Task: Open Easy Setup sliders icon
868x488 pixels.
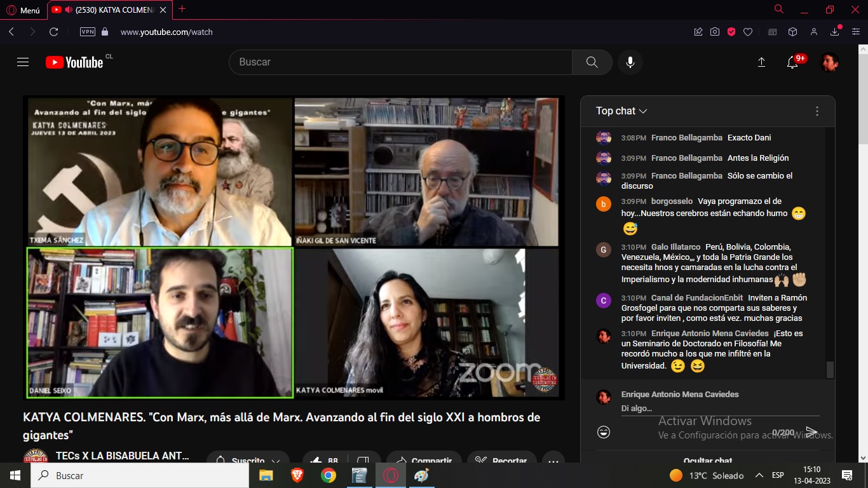Action: pos(856,32)
